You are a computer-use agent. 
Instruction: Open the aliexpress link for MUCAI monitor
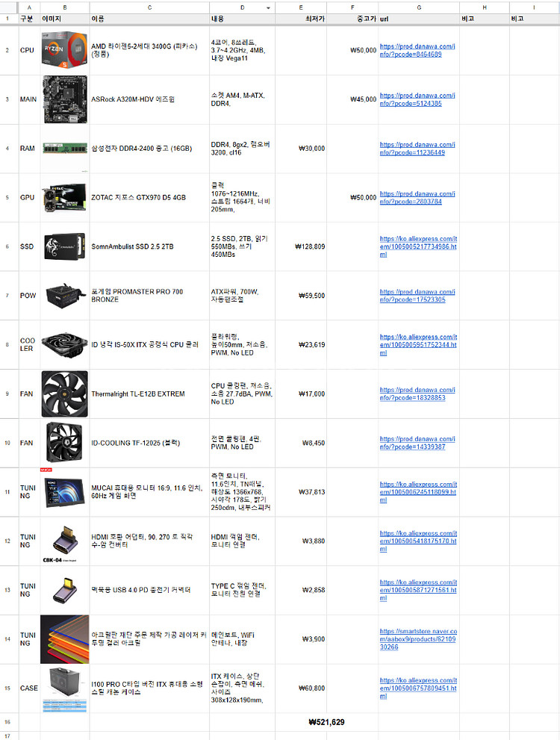418,492
